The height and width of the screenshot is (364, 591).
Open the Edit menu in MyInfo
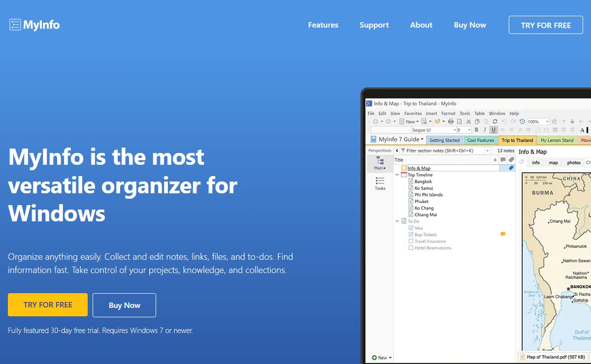[382, 114]
